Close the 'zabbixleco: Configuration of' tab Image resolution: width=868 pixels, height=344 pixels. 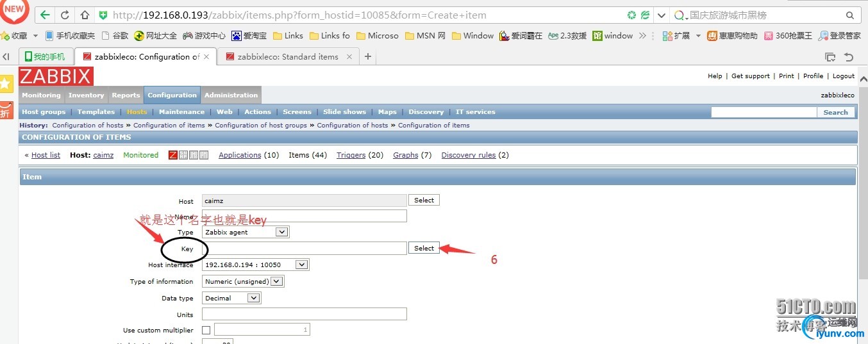pos(207,56)
